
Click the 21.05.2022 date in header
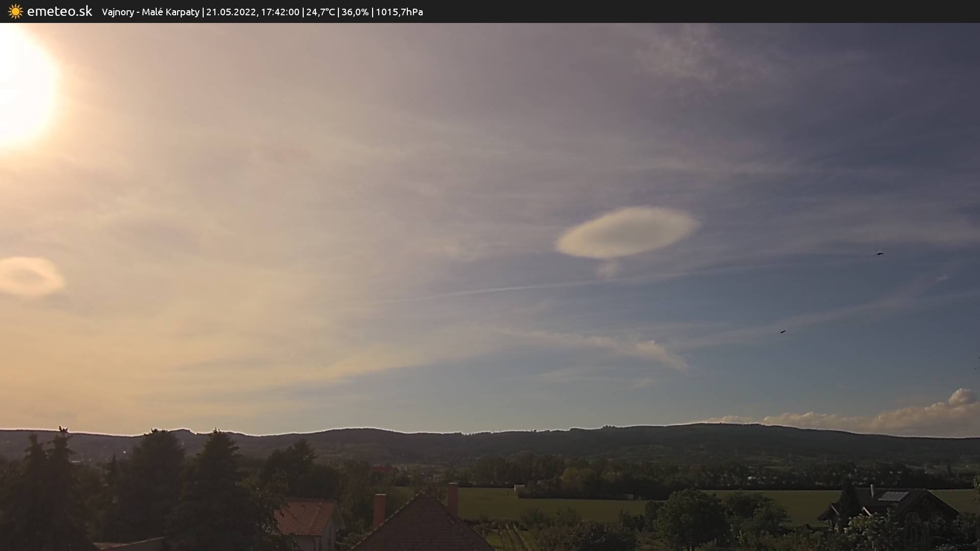(231, 12)
